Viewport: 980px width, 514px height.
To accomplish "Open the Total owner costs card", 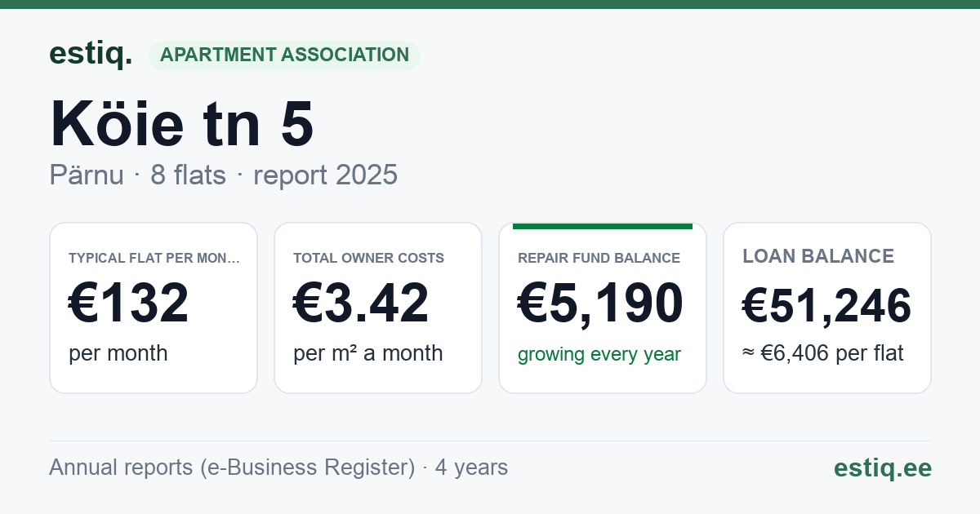I will 378,308.
